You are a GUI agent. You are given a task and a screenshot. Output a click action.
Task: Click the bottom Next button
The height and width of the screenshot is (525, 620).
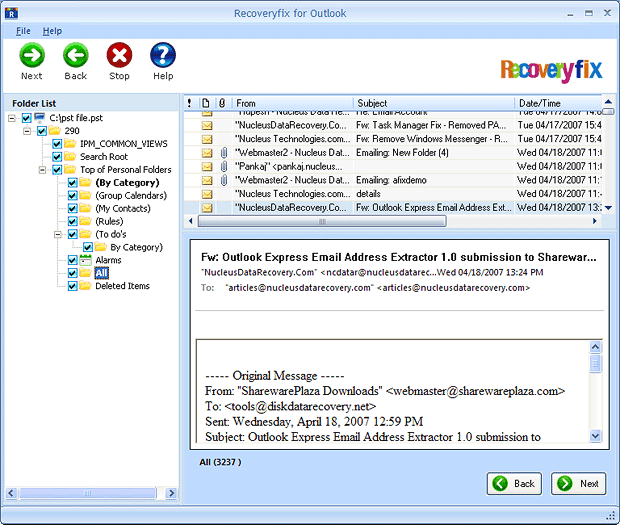point(578,483)
